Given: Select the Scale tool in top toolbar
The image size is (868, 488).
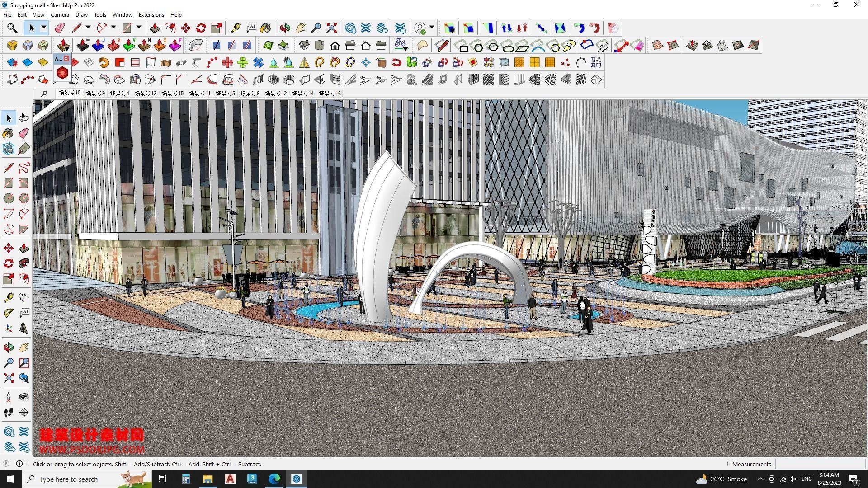Looking at the screenshot, I should click(217, 28).
